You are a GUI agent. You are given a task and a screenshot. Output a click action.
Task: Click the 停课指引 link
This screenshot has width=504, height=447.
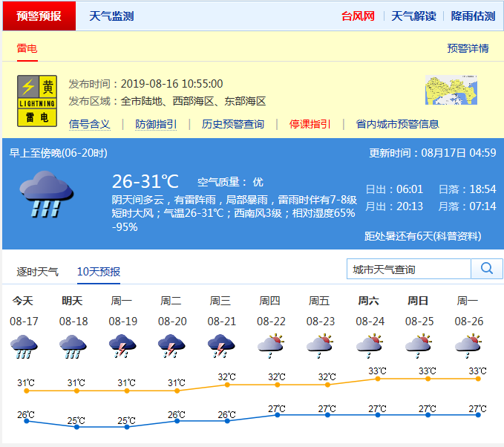point(310,124)
